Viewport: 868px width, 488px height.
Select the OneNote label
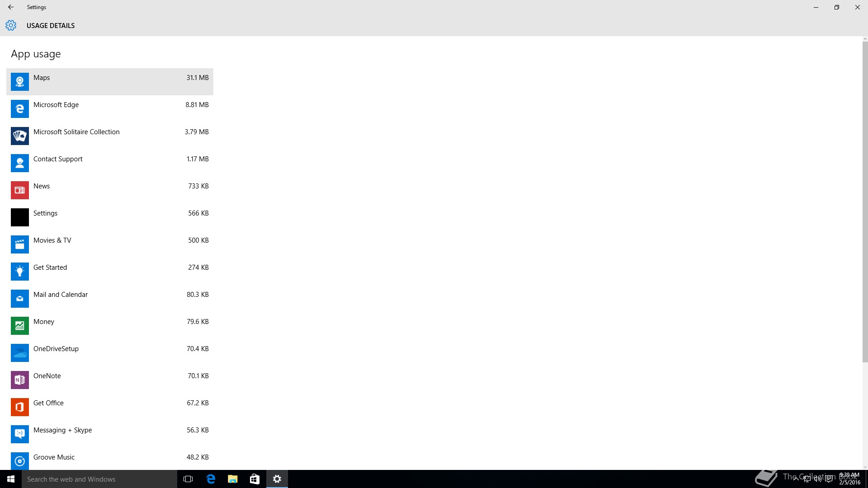(x=47, y=376)
